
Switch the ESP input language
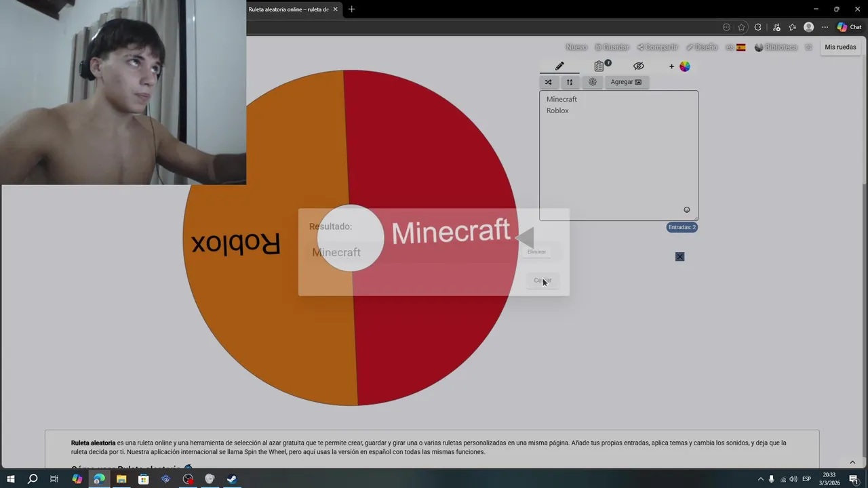[806, 479]
